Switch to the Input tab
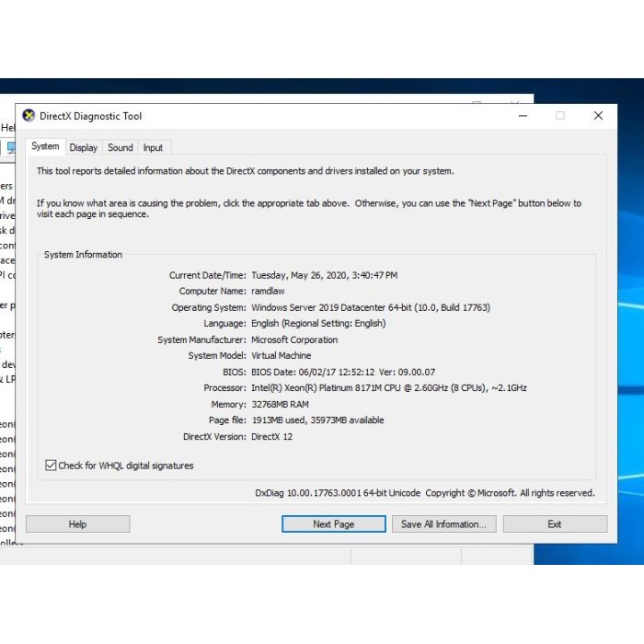 coord(153,147)
